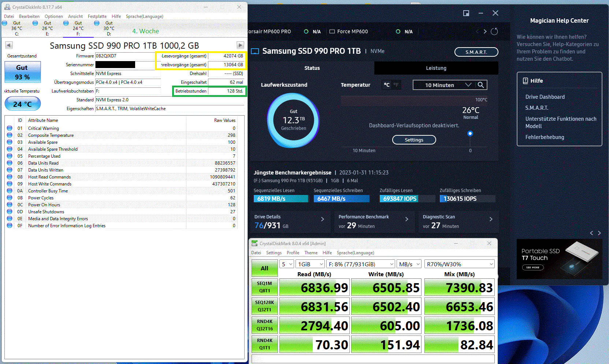Image resolution: width=609 pixels, height=364 pixels.
Task: Search the temperature history in Magician
Action: pyautogui.click(x=481, y=85)
